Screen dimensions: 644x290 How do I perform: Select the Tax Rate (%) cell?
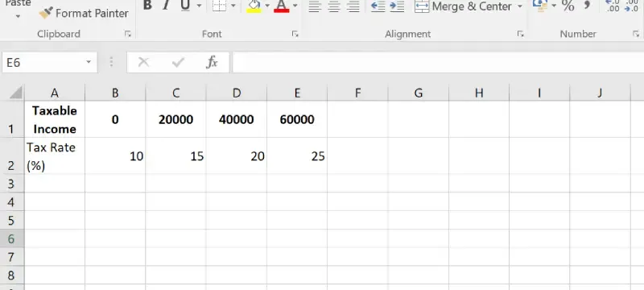[x=55, y=156]
